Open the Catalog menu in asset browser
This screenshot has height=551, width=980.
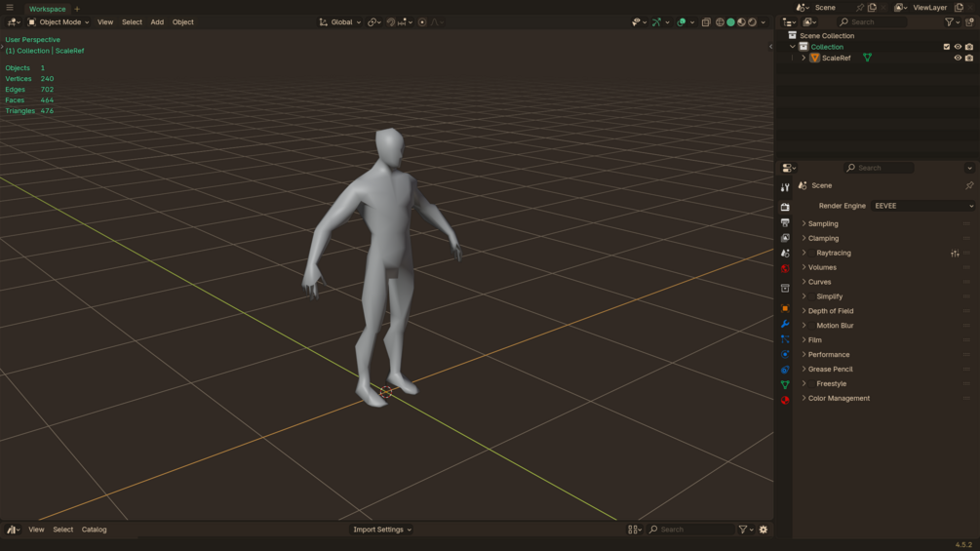(x=95, y=530)
